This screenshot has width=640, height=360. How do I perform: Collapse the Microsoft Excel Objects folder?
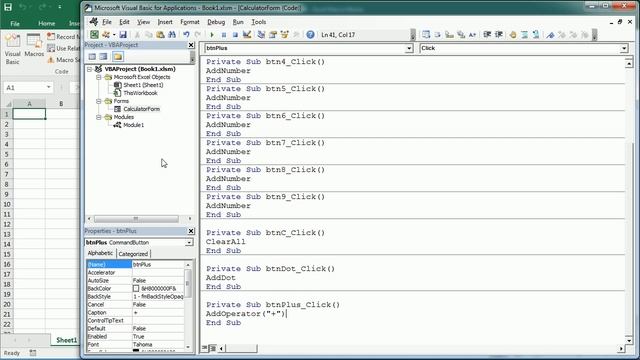[98, 77]
